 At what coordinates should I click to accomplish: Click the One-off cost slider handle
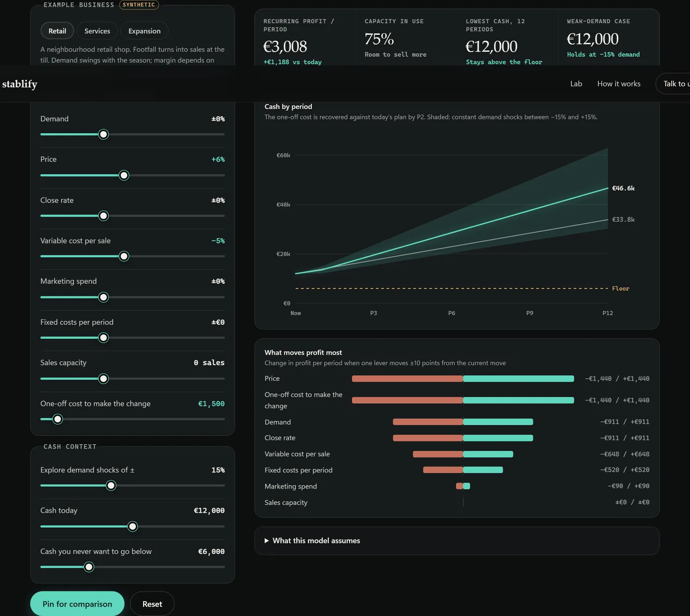coord(58,419)
